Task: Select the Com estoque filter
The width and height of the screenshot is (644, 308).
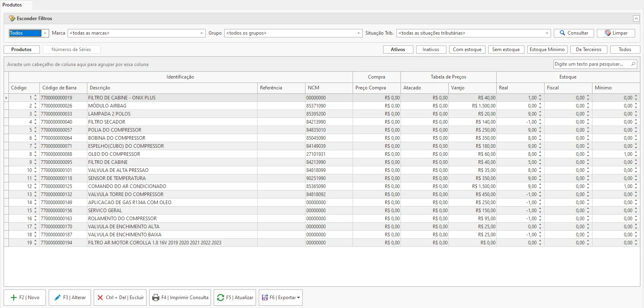Action: [467, 50]
